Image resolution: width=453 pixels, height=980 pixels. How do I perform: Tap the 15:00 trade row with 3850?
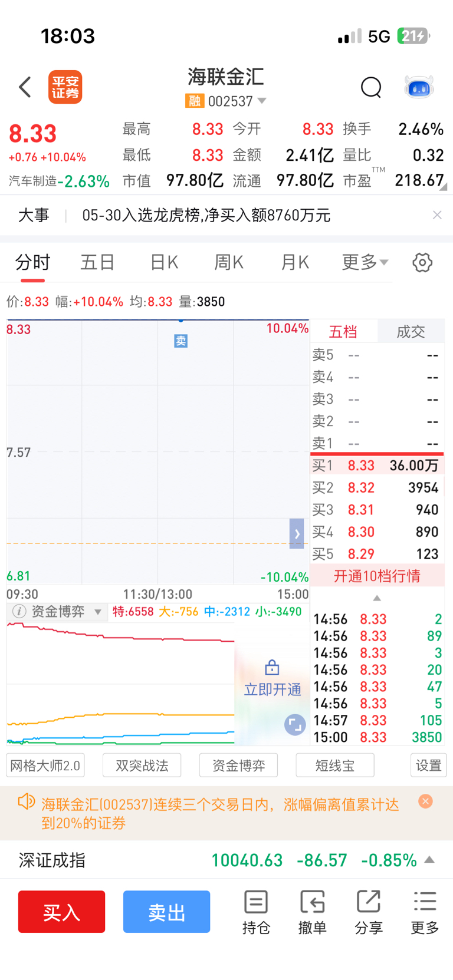(377, 737)
